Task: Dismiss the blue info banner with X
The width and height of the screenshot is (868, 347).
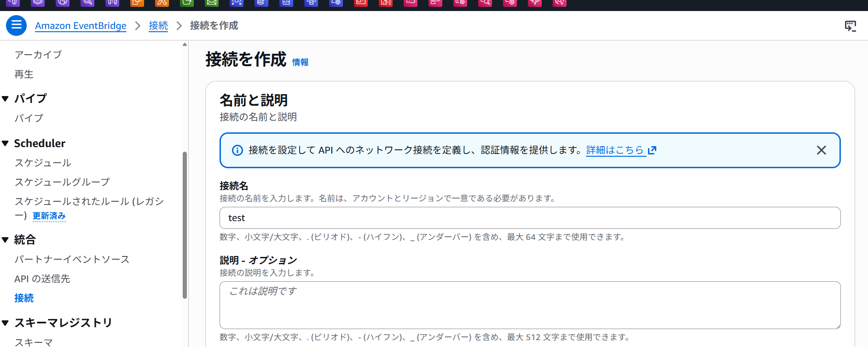Action: click(x=821, y=150)
